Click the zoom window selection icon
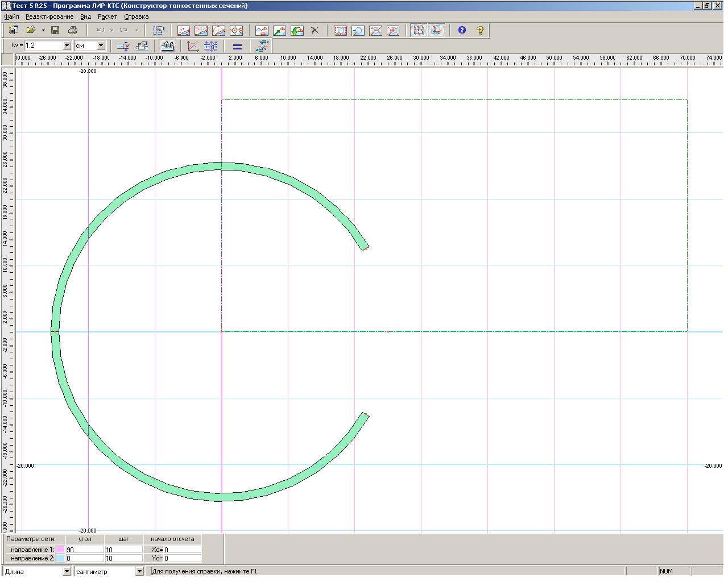728x582 pixels. coord(340,31)
